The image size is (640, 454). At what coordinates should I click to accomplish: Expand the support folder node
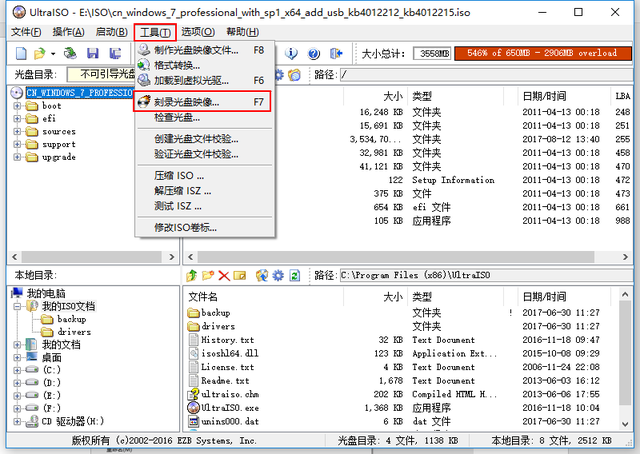[x=17, y=144]
